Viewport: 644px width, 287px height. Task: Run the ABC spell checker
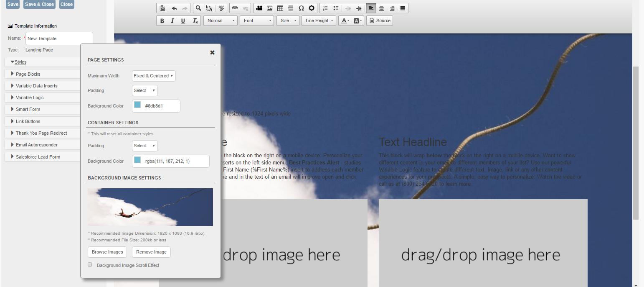(221, 8)
